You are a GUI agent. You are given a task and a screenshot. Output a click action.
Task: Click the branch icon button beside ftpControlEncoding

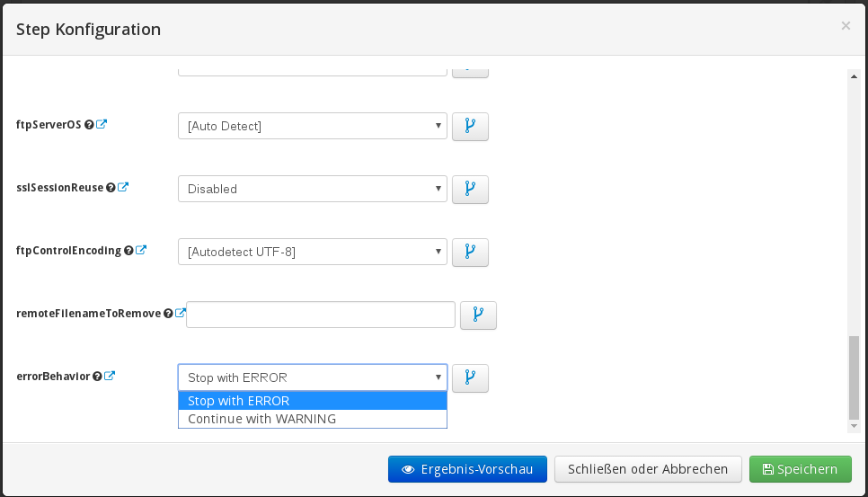coord(469,253)
